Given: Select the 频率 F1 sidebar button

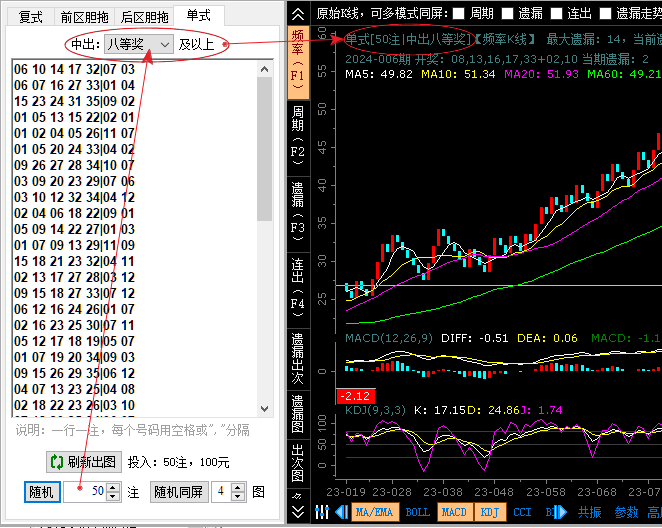Looking at the screenshot, I should 297,61.
